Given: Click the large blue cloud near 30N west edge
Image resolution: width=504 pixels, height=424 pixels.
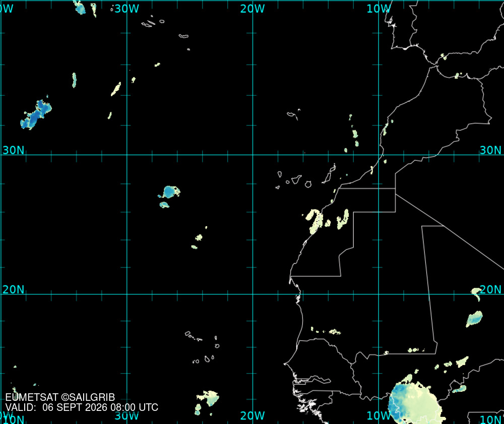Looking at the screenshot, I should (36, 115).
